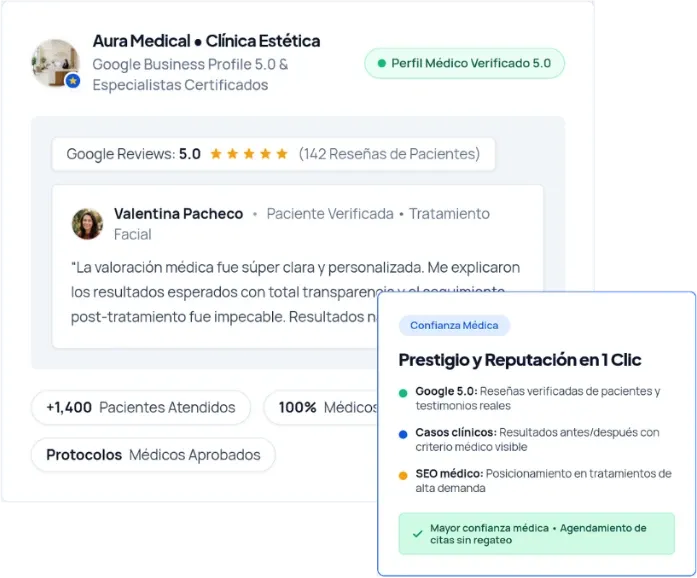Click the Google Business Profile 5.0 subtitle

[x=190, y=74]
